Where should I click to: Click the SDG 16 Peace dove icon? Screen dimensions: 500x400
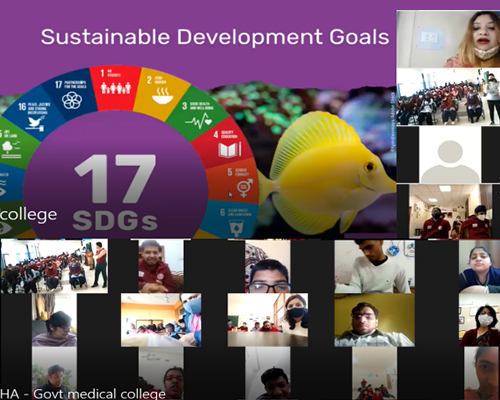tap(35, 123)
